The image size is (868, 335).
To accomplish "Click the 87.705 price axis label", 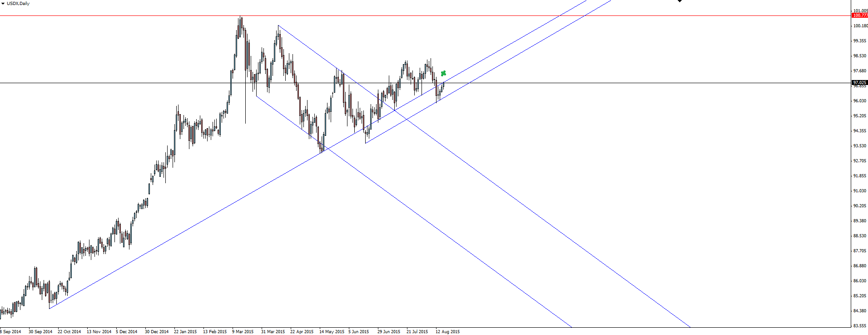I will [x=860, y=251].
